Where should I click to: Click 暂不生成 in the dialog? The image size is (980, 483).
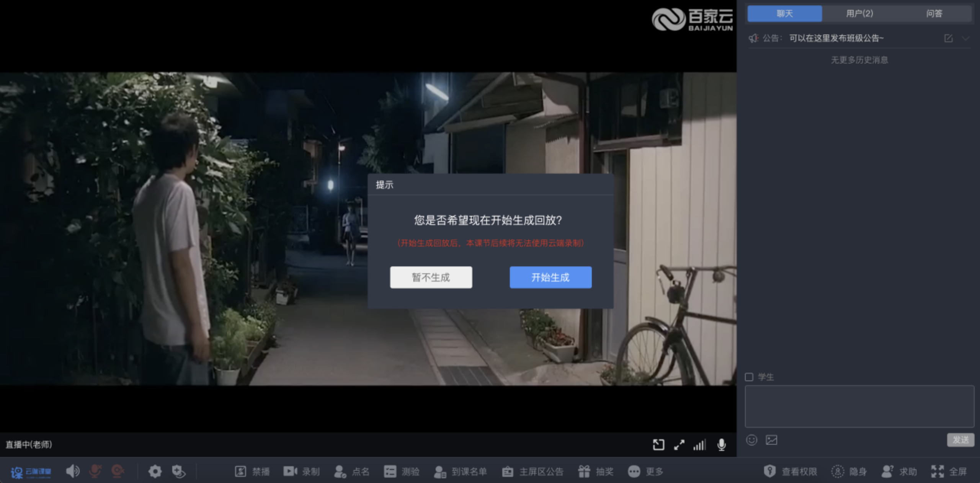(x=431, y=277)
